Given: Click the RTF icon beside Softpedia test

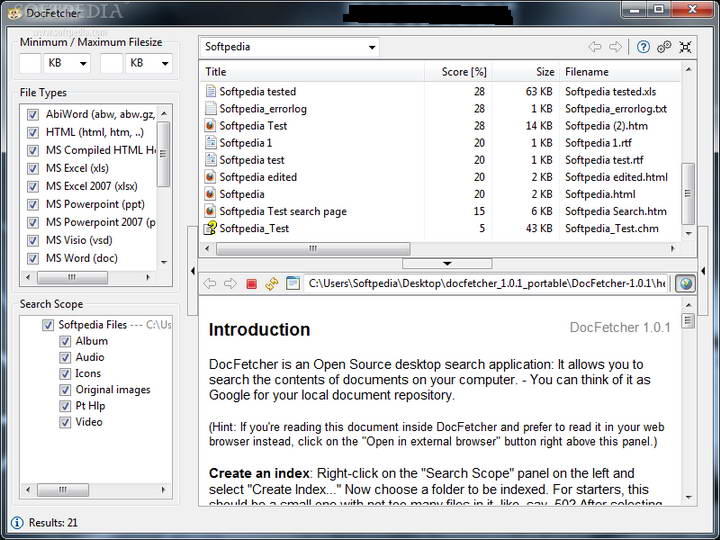Looking at the screenshot, I should click(210, 160).
